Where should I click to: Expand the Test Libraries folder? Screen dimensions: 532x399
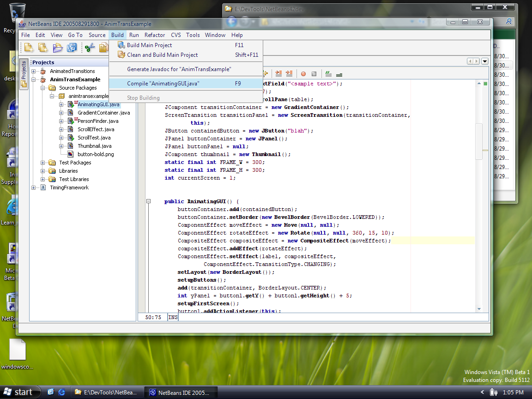[x=43, y=179]
